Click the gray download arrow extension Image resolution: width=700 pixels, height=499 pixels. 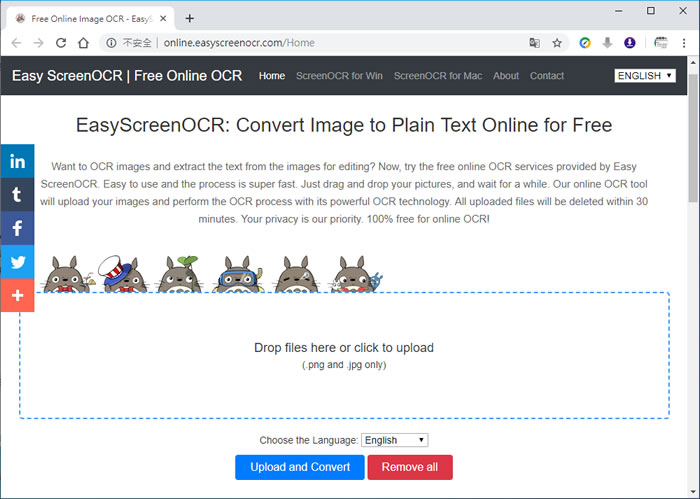607,43
